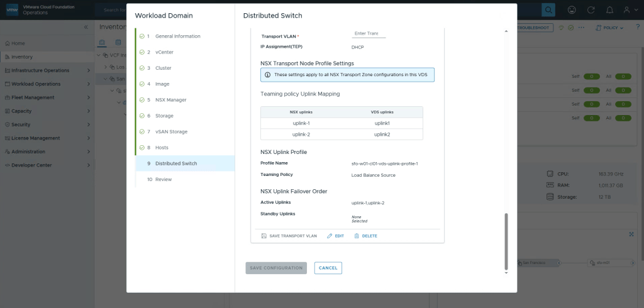This screenshot has width=644, height=308.
Task: Click the refresh icon in top bar
Action: (591, 10)
